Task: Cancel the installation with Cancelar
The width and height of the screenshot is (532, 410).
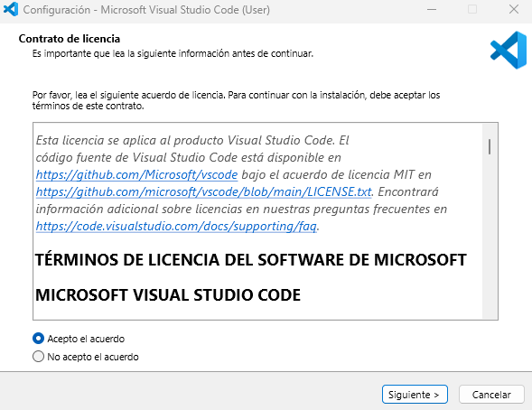Action: 491,395
